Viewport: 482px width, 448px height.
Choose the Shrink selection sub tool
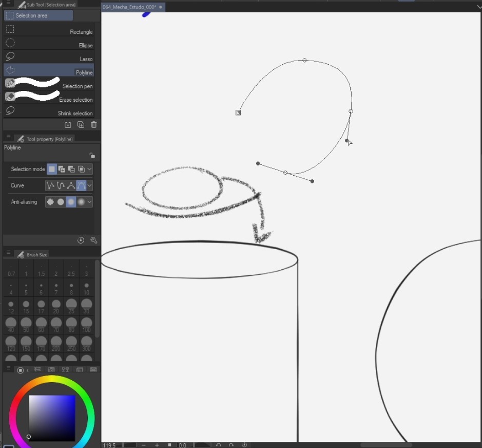49,111
